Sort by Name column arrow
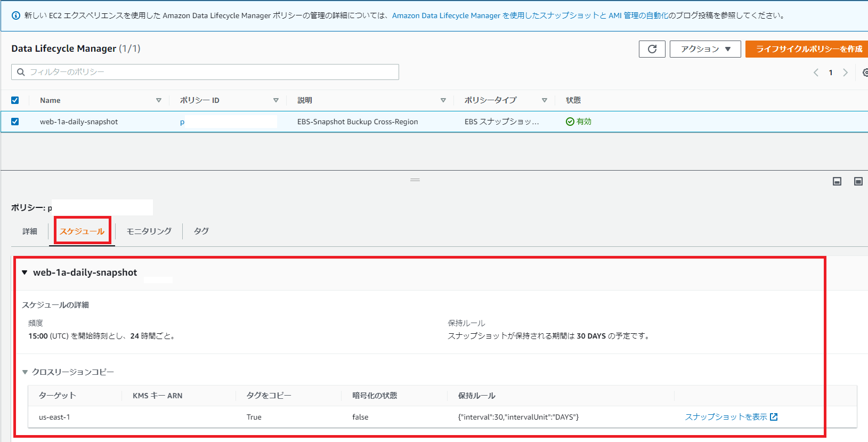This screenshot has height=442, width=868. point(158,100)
